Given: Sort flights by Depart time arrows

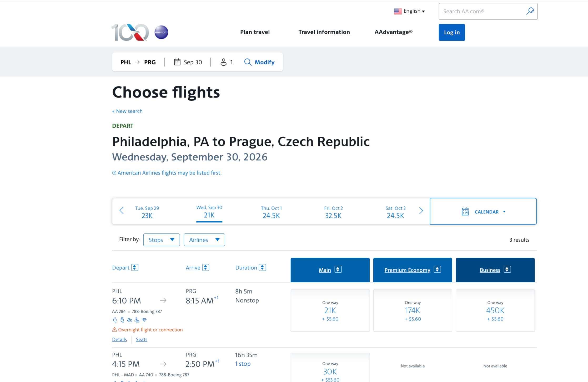Looking at the screenshot, I should point(135,267).
